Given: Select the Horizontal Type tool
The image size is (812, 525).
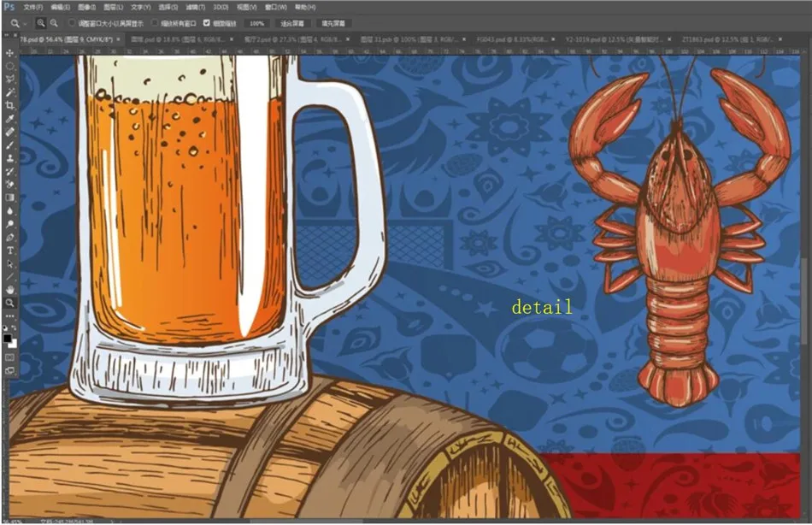Looking at the screenshot, I should 10,251.
